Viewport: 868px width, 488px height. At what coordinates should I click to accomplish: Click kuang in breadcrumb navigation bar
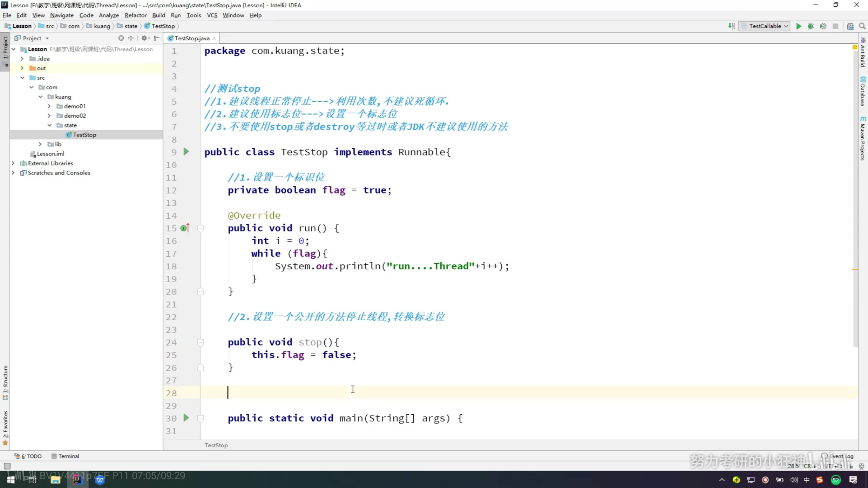pyautogui.click(x=98, y=26)
